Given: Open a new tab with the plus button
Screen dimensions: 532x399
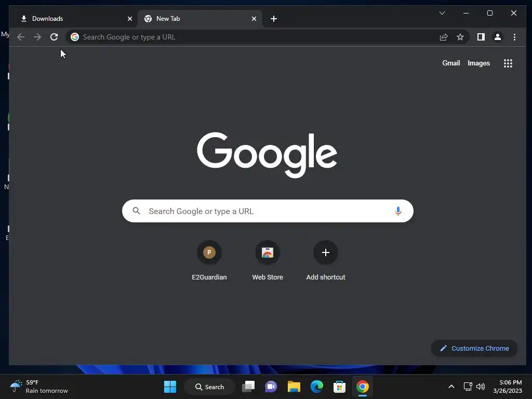Looking at the screenshot, I should point(274,19).
